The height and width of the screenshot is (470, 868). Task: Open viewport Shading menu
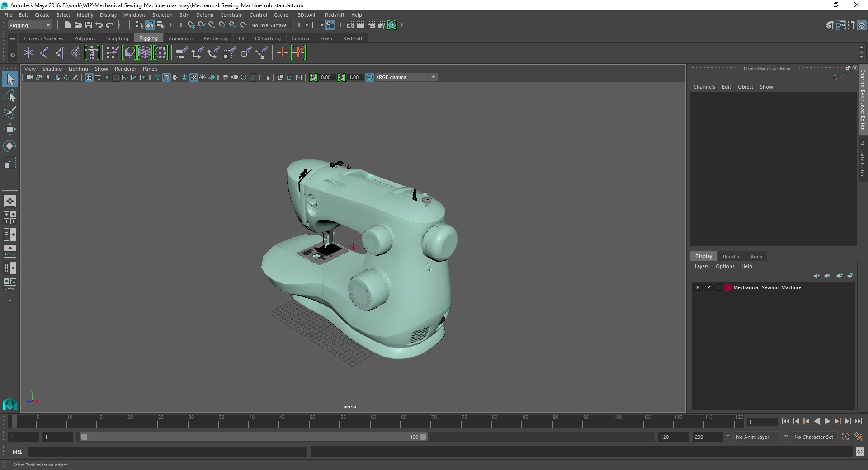tap(52, 69)
